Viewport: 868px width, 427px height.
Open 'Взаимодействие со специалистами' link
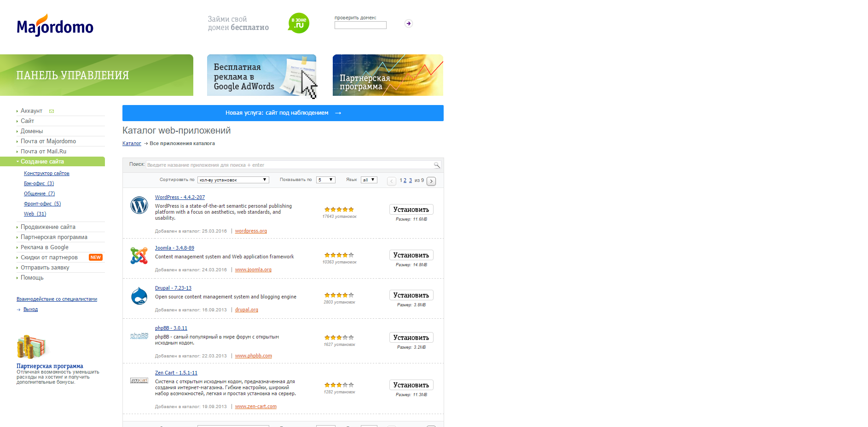(x=57, y=299)
